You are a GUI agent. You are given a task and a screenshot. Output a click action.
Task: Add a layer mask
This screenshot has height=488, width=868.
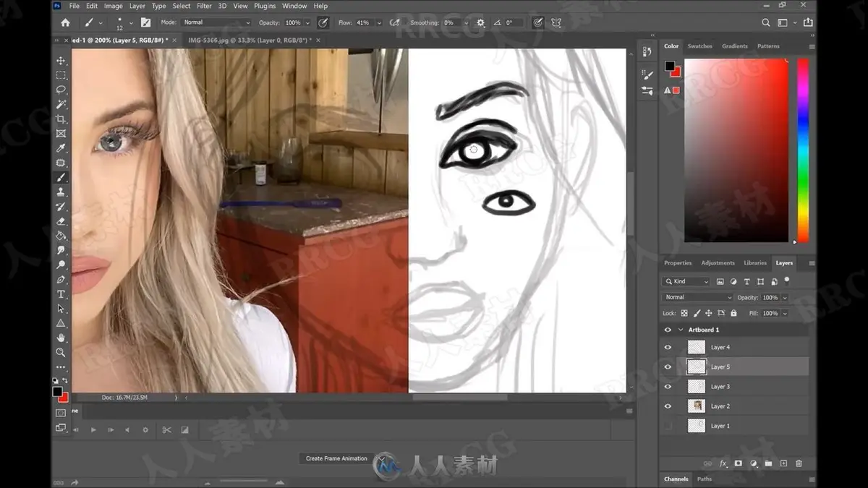click(x=738, y=463)
